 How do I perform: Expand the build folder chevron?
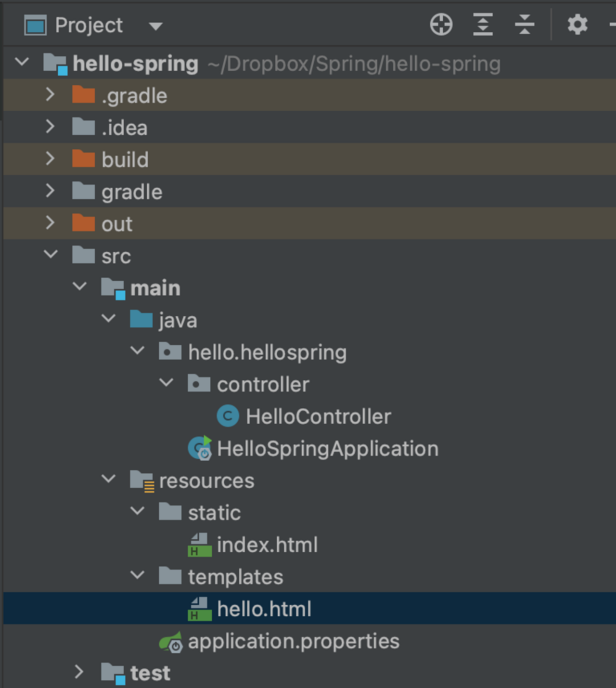[50, 158]
